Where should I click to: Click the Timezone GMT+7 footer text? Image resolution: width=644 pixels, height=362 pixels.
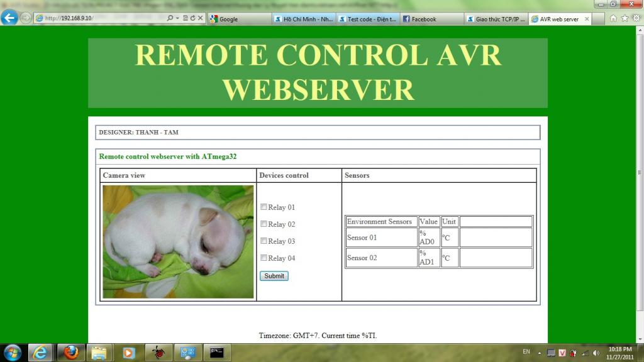point(318,336)
